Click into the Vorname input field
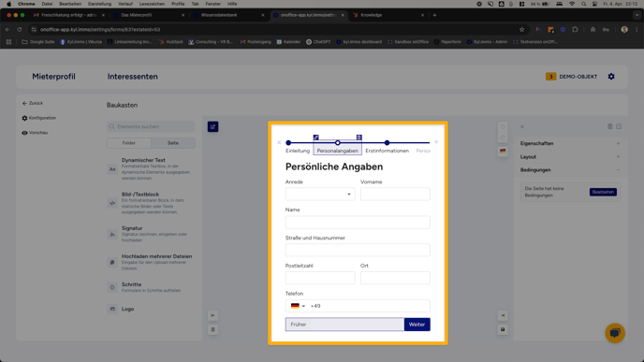 pos(395,195)
